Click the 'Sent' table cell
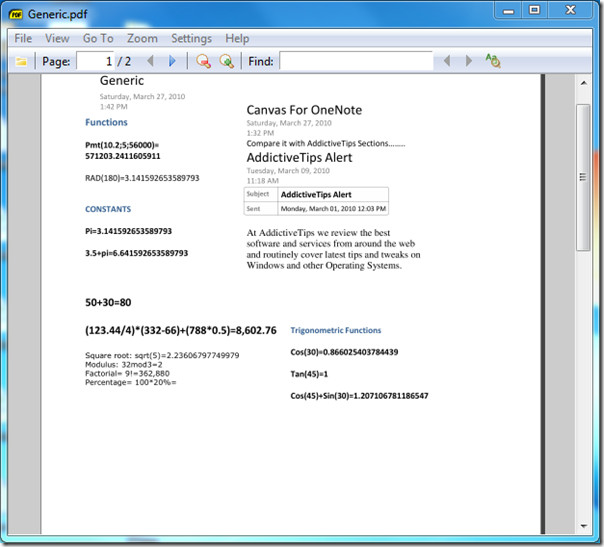604x547 pixels. pyautogui.click(x=261, y=208)
